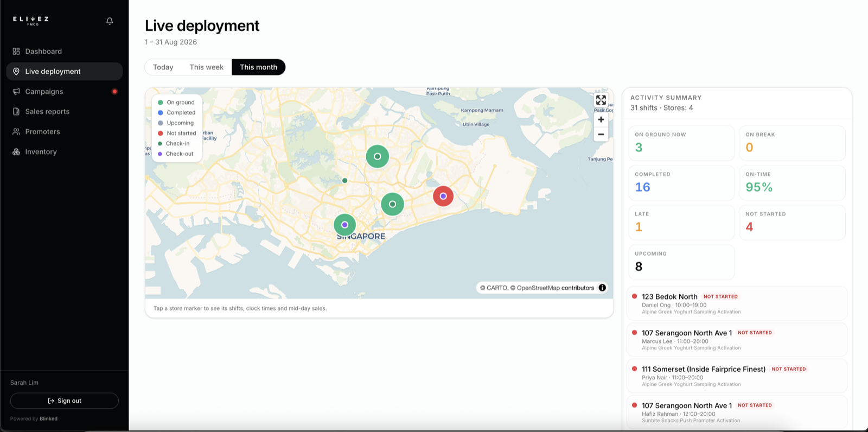The height and width of the screenshot is (432, 868).
Task: Click the Check-out purple legend dot
Action: coord(160,154)
